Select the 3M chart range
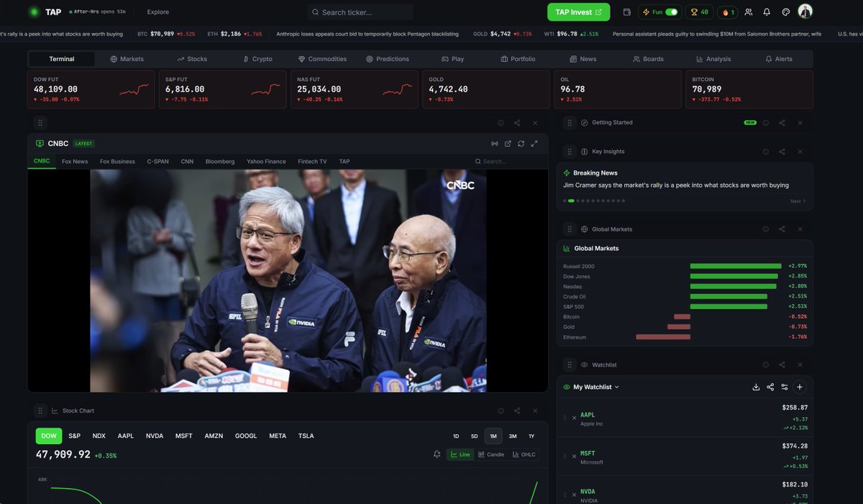This screenshot has width=863, height=504. pos(513,436)
